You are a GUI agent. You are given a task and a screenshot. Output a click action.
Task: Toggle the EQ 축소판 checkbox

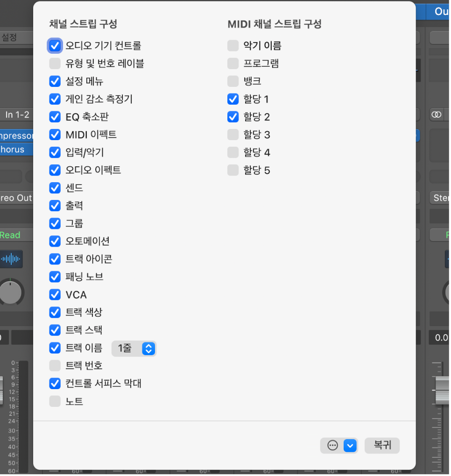coord(55,117)
